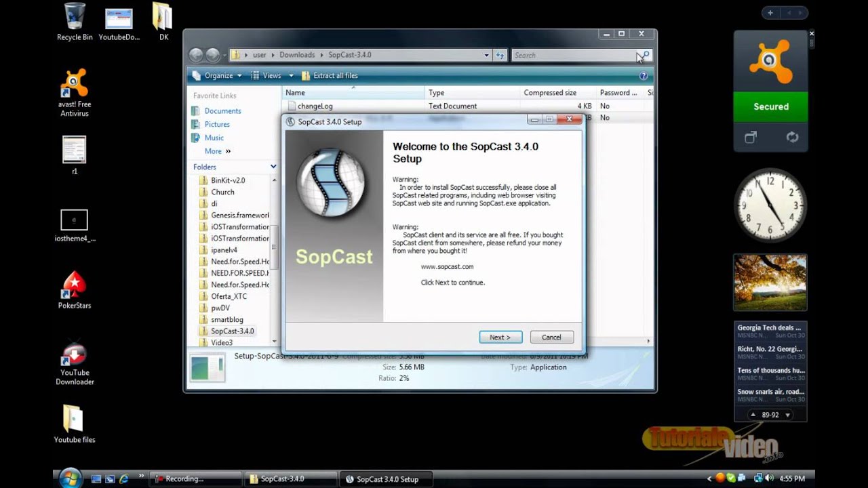868x488 pixels.
Task: Open Snow snarls air, road news headline
Action: coord(770,392)
